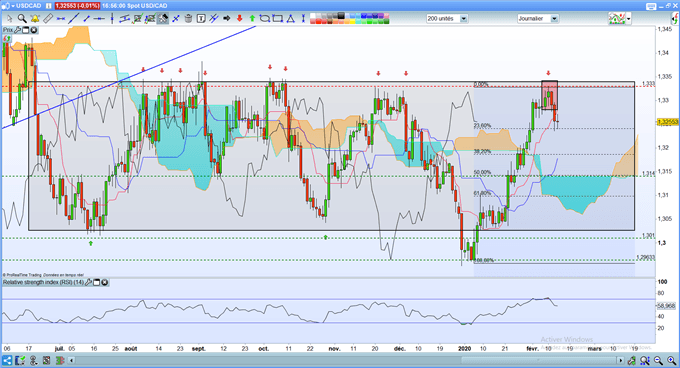Choose the triangle drawing tool
680x368 pixels.
[290, 19]
